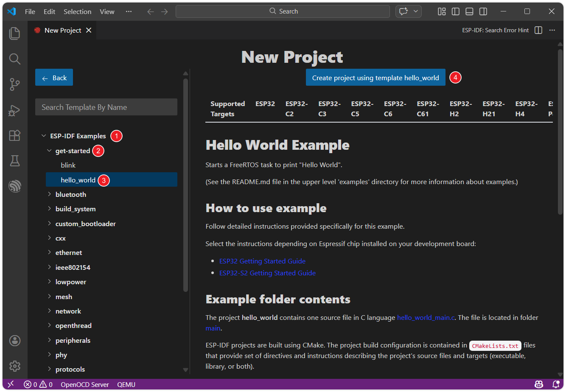Open Source Control view
This screenshot has height=392, width=566.
[15, 84]
